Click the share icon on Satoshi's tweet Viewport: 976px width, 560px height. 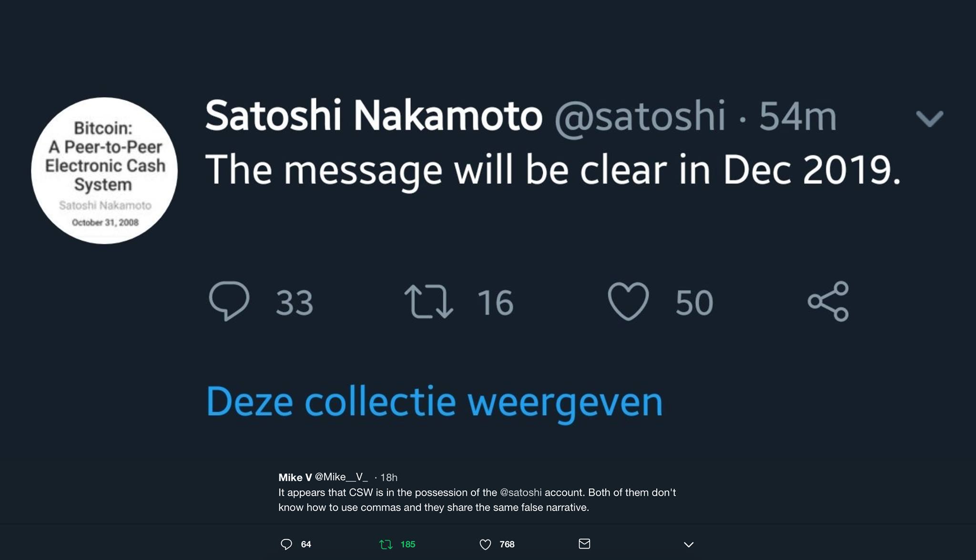828,301
